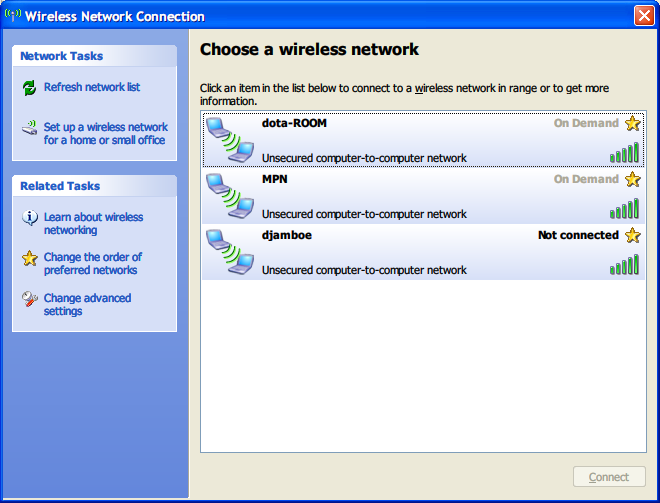Click the MPN signal strength bars
660x503 pixels.
[624, 208]
